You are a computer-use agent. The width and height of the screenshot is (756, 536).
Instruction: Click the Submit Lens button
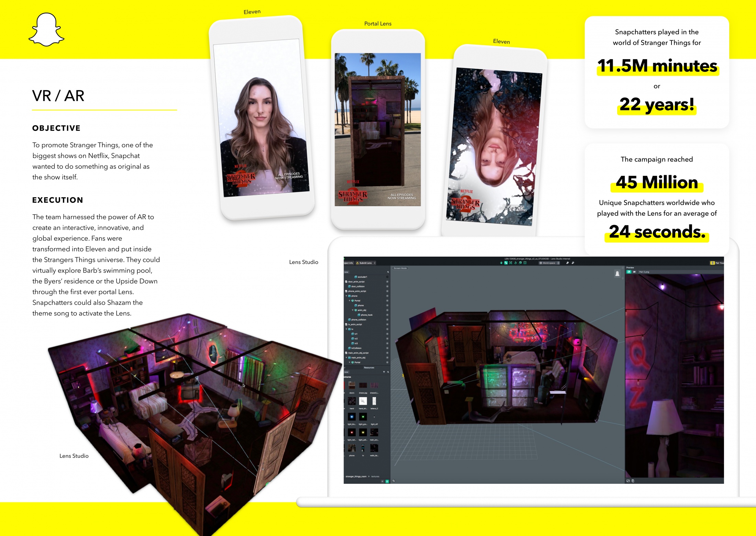point(364,263)
